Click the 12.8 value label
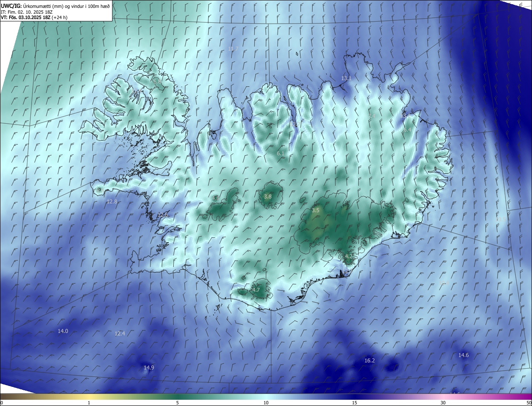Viewport: 532px width, 406px height. point(112,201)
